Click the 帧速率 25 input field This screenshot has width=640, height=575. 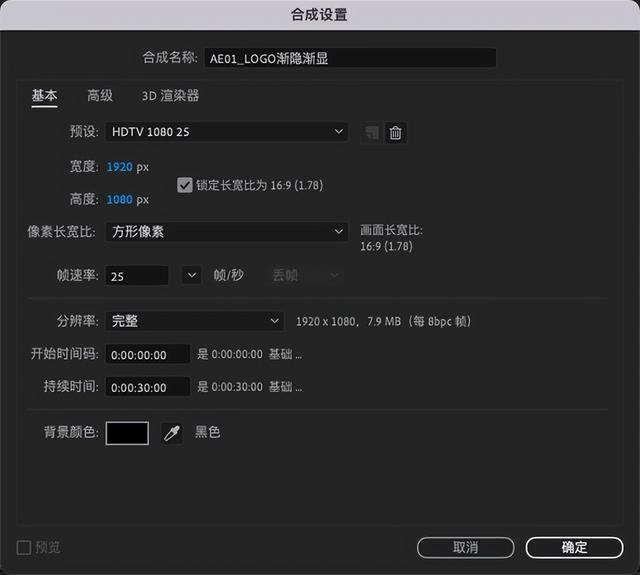(x=137, y=276)
